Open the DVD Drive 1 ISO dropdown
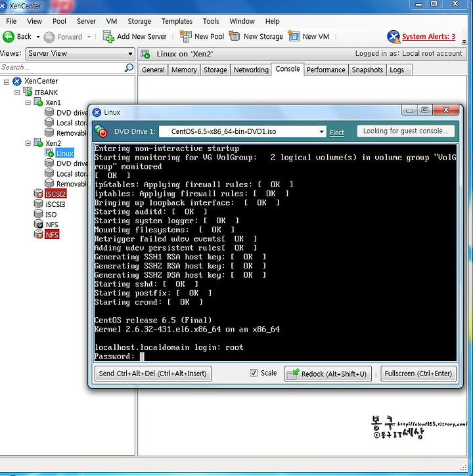Viewport: 473px width, 476px height. (321, 132)
